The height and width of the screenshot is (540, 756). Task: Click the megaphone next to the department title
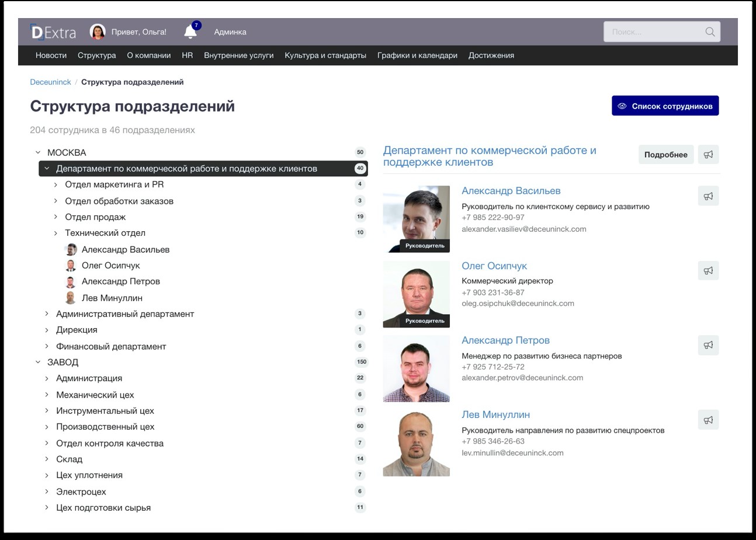708,154
